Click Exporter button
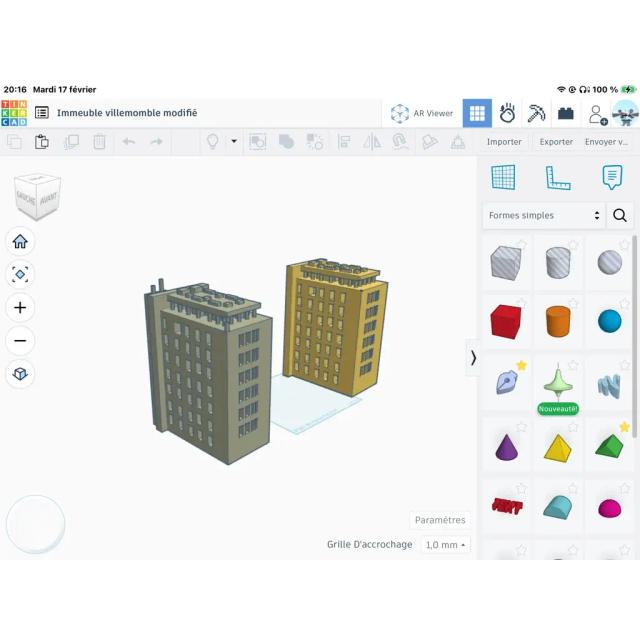Screen dimensions: 640x640 tap(556, 142)
